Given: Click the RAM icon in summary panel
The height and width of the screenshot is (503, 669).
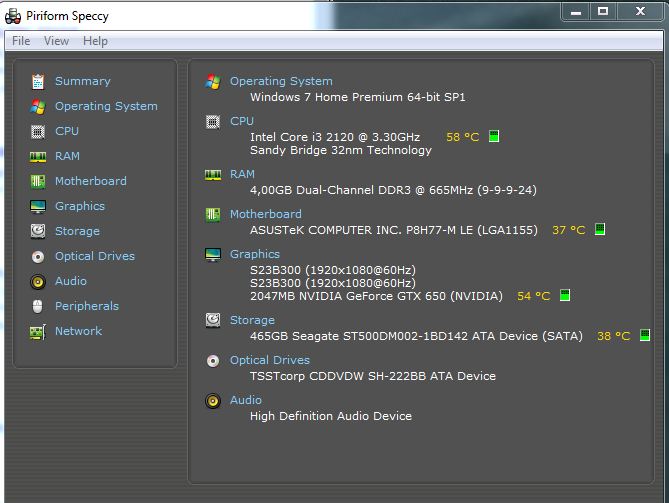Looking at the screenshot, I should click(212, 174).
